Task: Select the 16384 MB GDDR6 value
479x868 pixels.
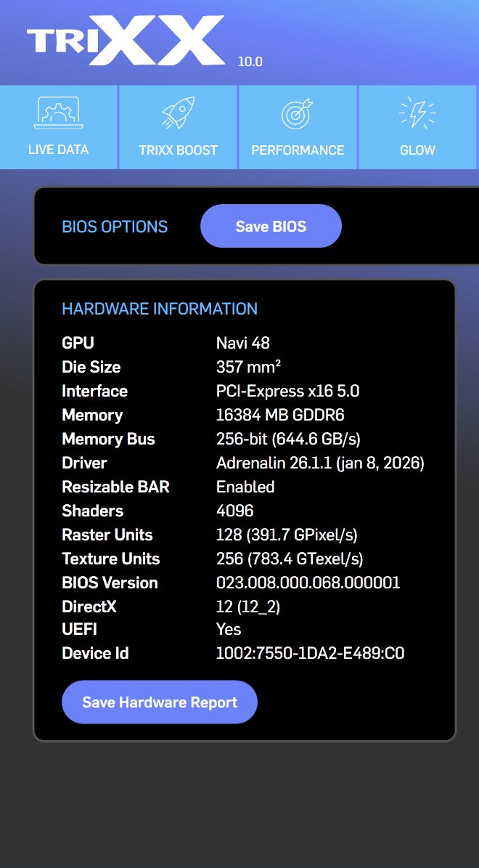Action: pos(280,415)
